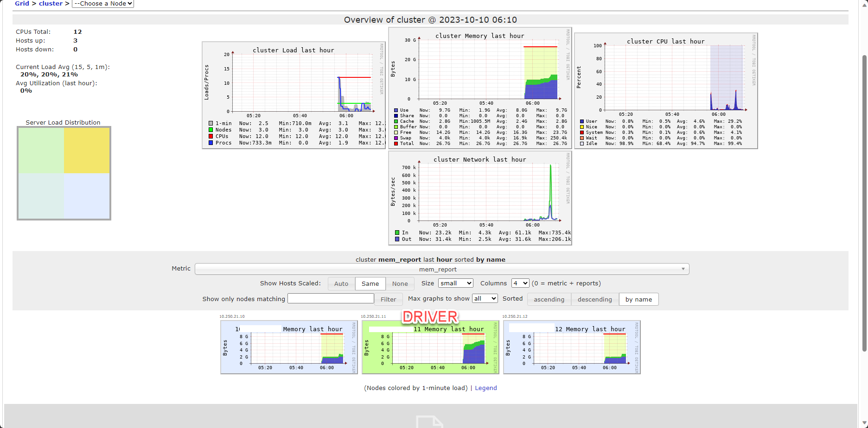The width and height of the screenshot is (868, 428).
Task: Open the Size dropdown showing small
Action: click(x=455, y=283)
